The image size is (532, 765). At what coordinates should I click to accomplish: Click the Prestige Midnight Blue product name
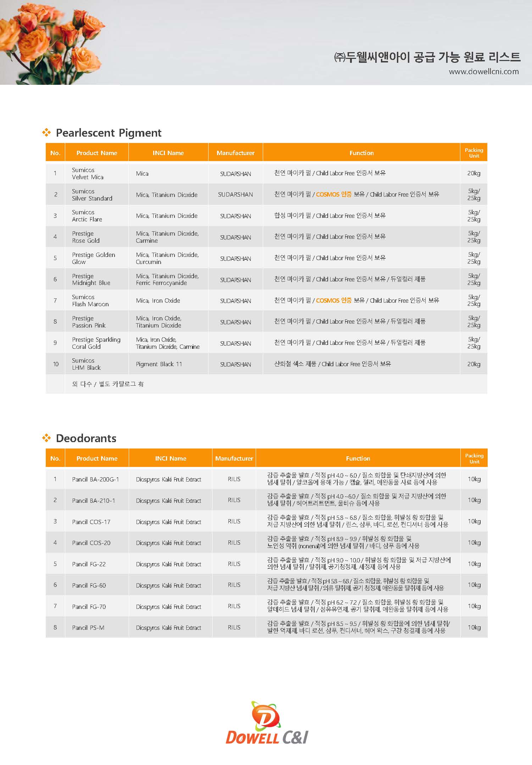[x=91, y=279]
